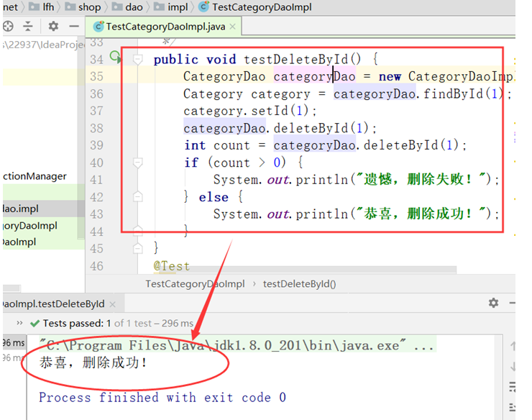
Task: Collapse method fold marker at line 34
Action: click(x=137, y=60)
